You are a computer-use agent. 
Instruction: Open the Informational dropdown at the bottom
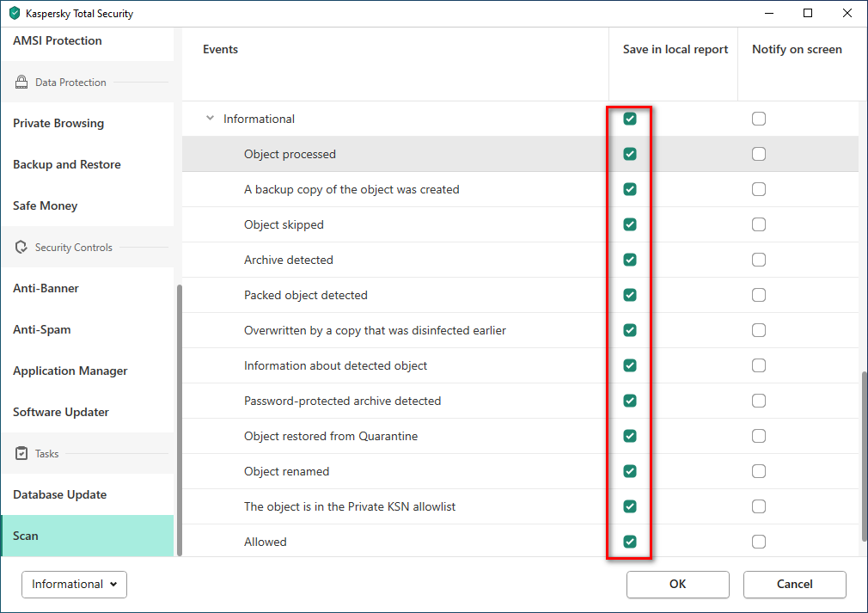pyautogui.click(x=74, y=585)
